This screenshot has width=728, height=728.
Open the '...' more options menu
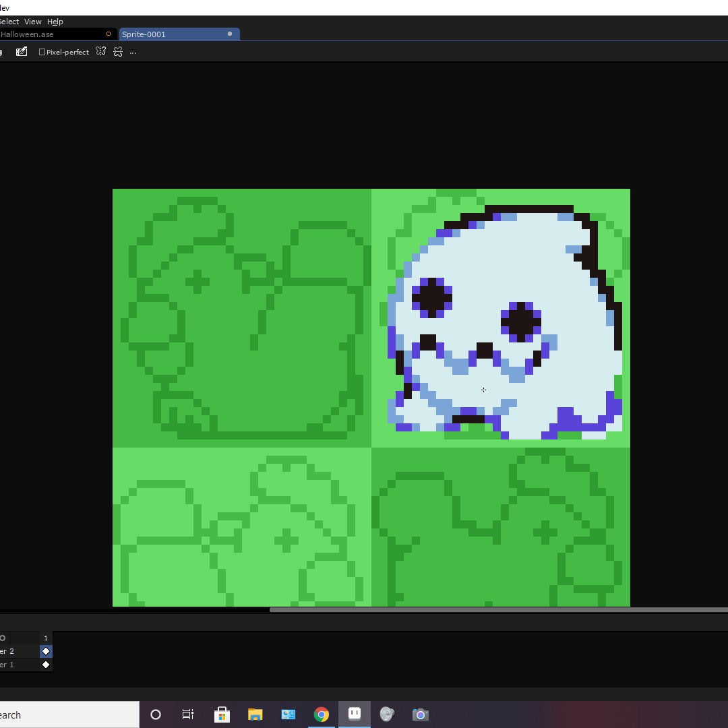pos(133,52)
